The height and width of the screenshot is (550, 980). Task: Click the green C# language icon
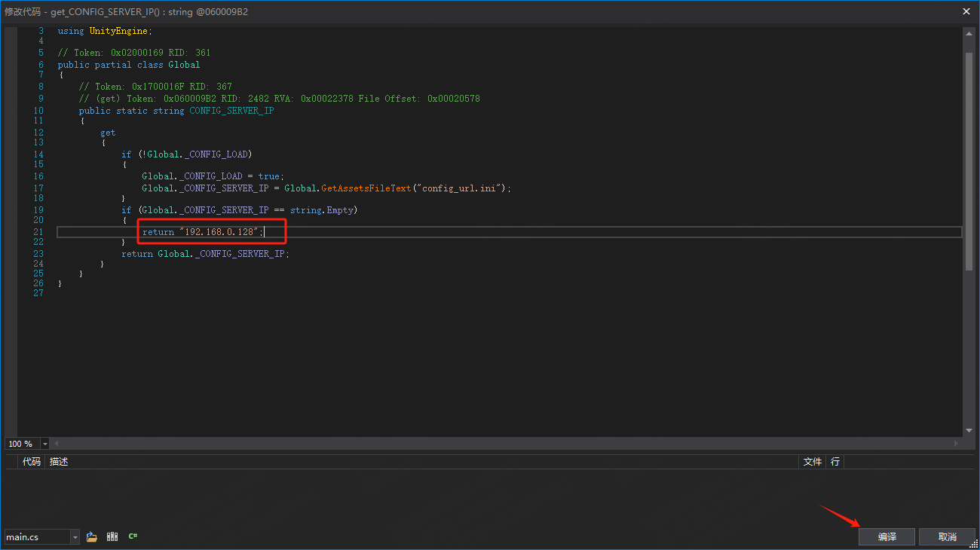point(133,536)
